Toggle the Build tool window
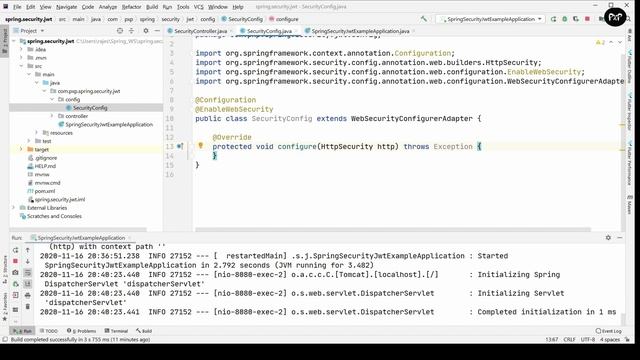Viewport: 640px width, 360px height. coord(144,331)
